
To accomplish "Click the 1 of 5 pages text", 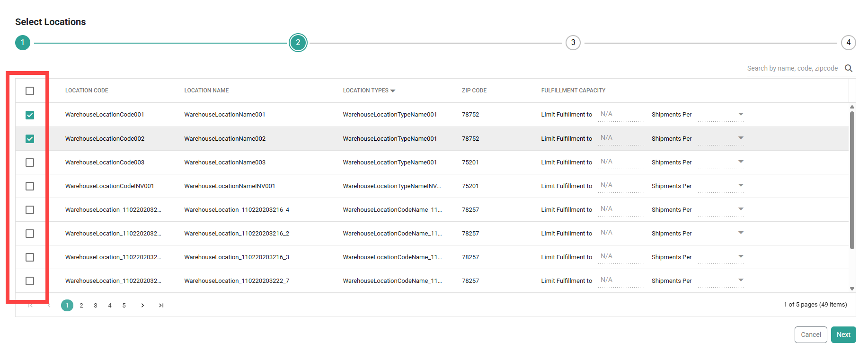I will click(x=815, y=305).
